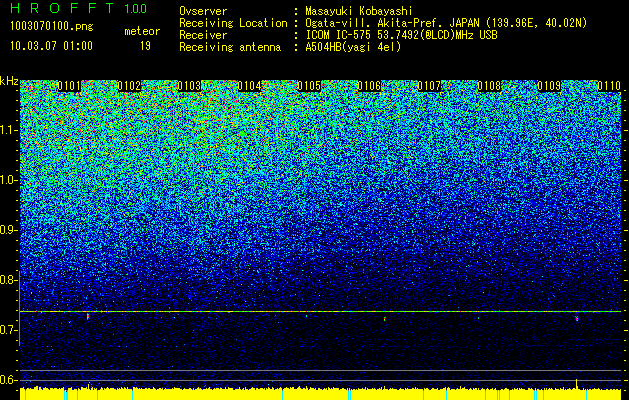Click the 1.0 frequency axis label
This screenshot has width=629, height=400.
pyautogui.click(x=9, y=180)
